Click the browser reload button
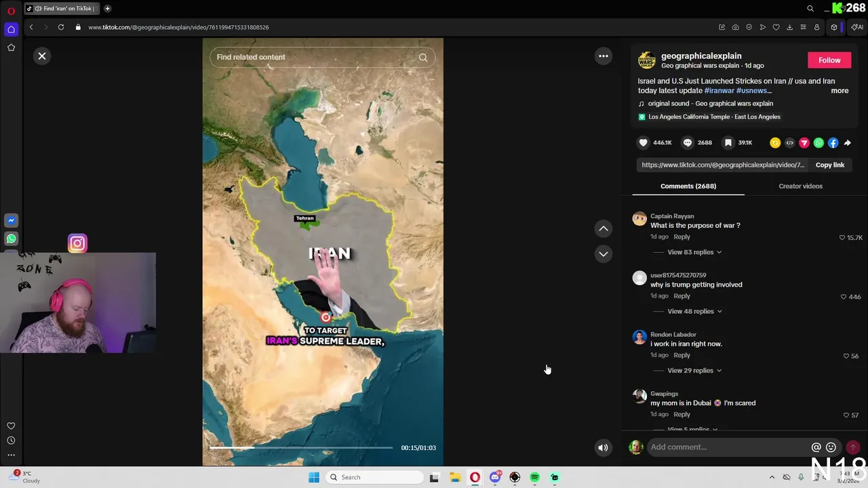Screen dimensions: 868x488 coord(61,27)
